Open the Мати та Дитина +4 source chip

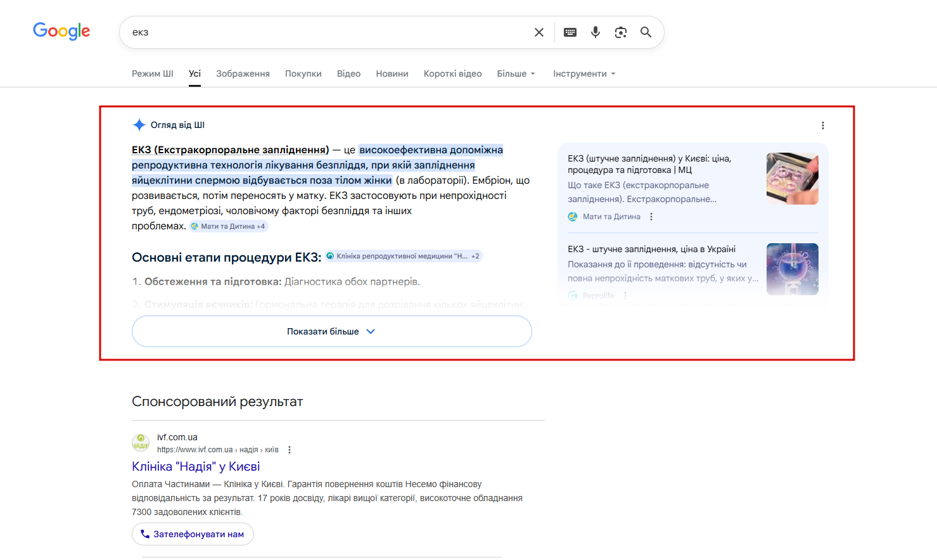point(229,226)
